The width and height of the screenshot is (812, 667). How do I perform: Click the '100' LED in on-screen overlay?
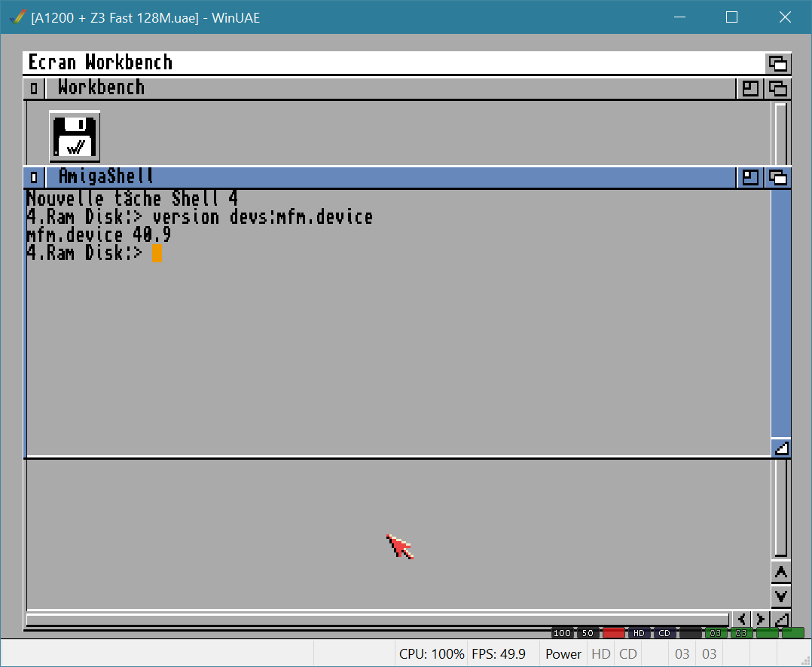click(562, 633)
